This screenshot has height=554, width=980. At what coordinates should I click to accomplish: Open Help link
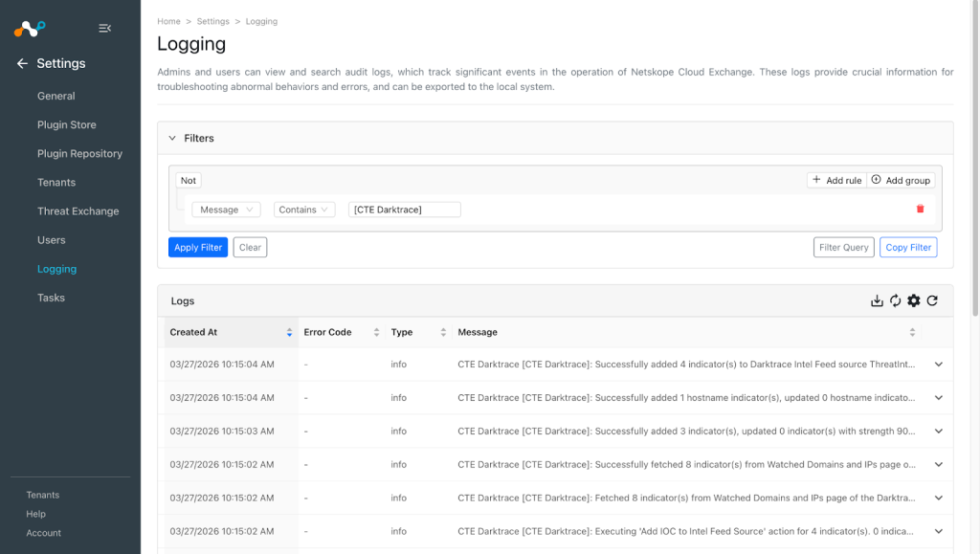tap(35, 514)
